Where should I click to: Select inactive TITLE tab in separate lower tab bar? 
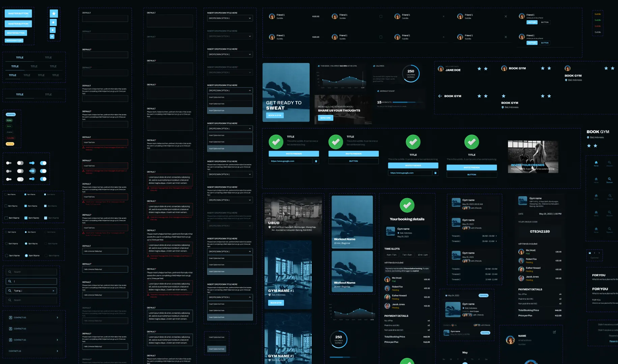click(48, 94)
